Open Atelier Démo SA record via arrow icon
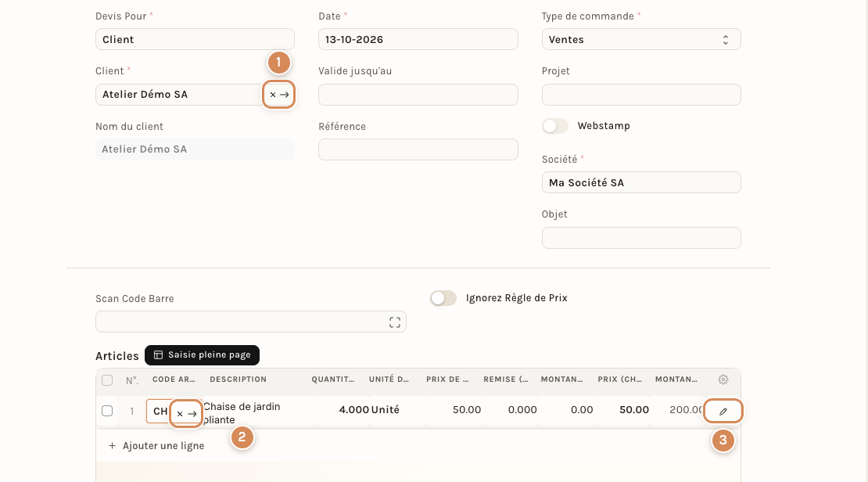The width and height of the screenshot is (868, 482). [285, 95]
